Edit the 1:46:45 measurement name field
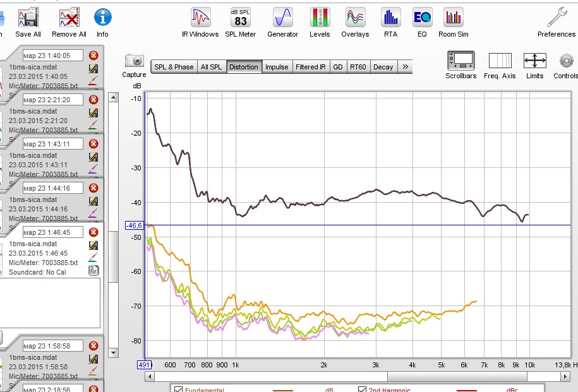This screenshot has width=578, height=392. click(x=53, y=232)
